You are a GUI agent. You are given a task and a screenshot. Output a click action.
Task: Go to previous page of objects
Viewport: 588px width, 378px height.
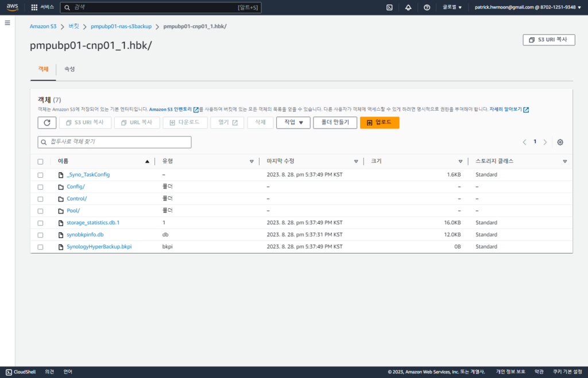point(524,142)
